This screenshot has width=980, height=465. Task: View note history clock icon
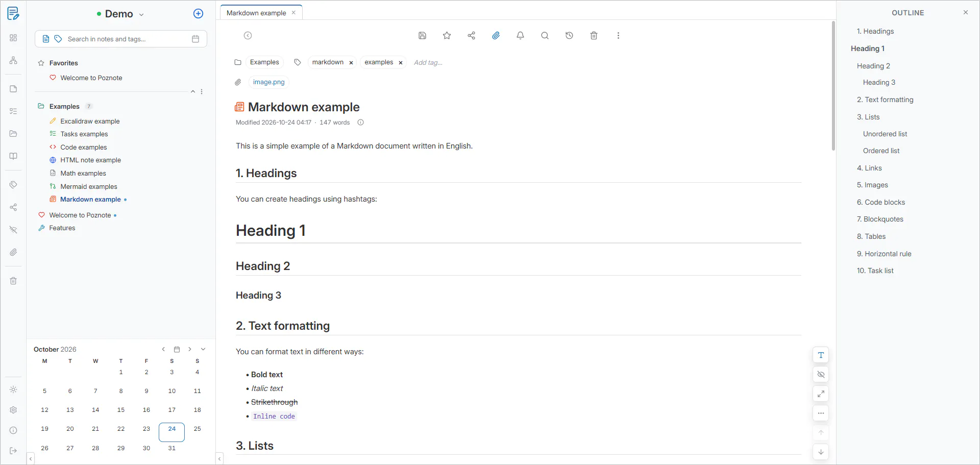(569, 36)
